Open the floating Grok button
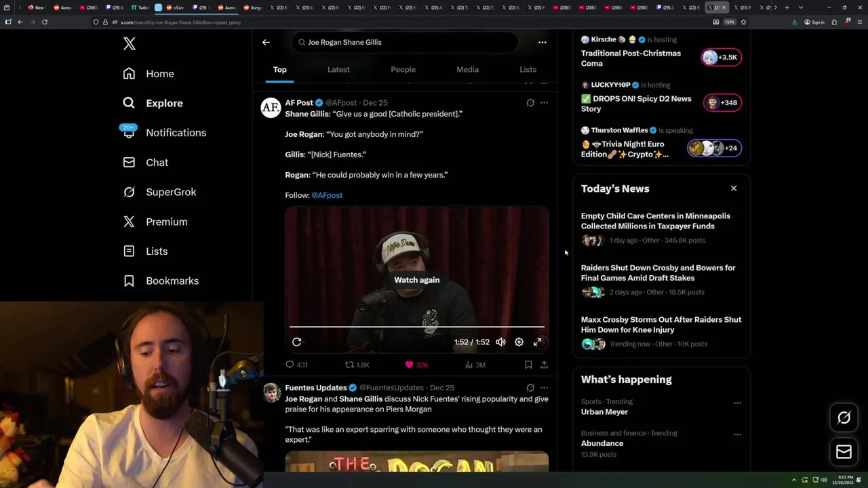The image size is (868, 488). click(844, 418)
